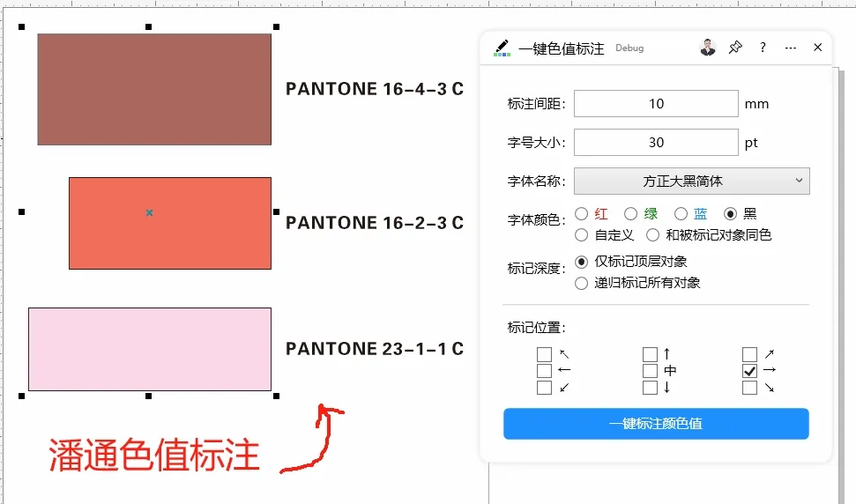This screenshot has width=856, height=504.
Task: Click the top-left selection handle
Action: (22, 26)
